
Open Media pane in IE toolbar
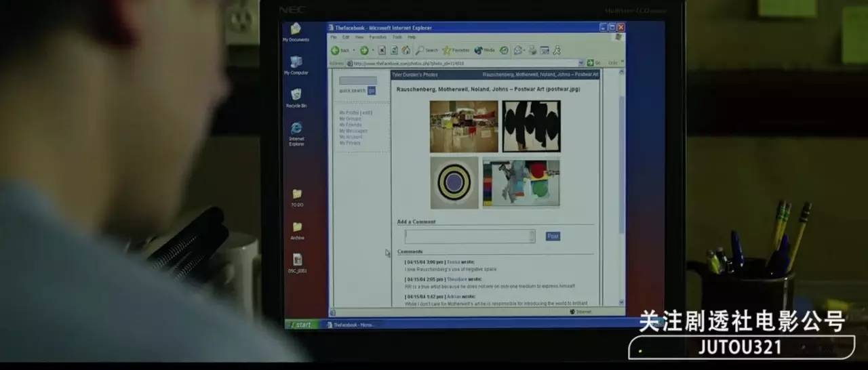click(484, 50)
